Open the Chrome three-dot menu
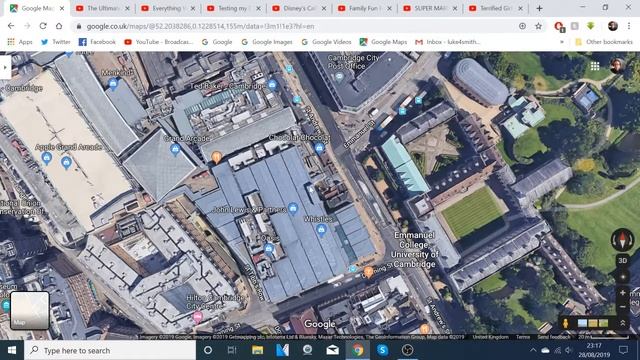This screenshot has width=640, height=360. point(629,26)
